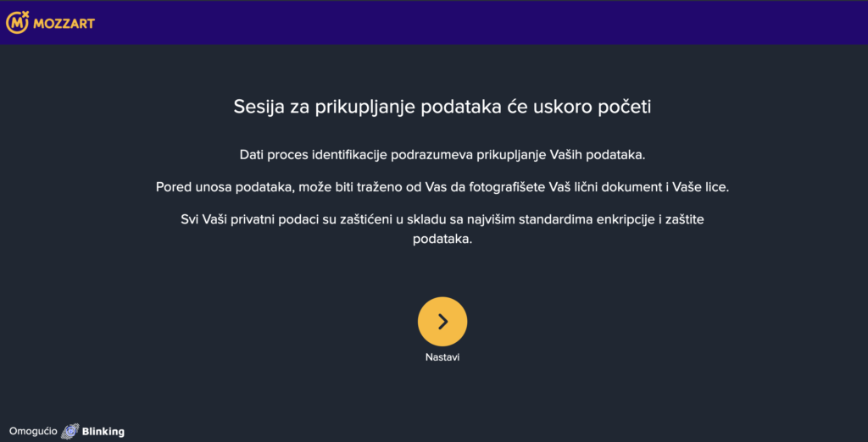Image resolution: width=868 pixels, height=442 pixels.
Task: Click the circular Mozzart M logo icon
Action: tap(17, 23)
